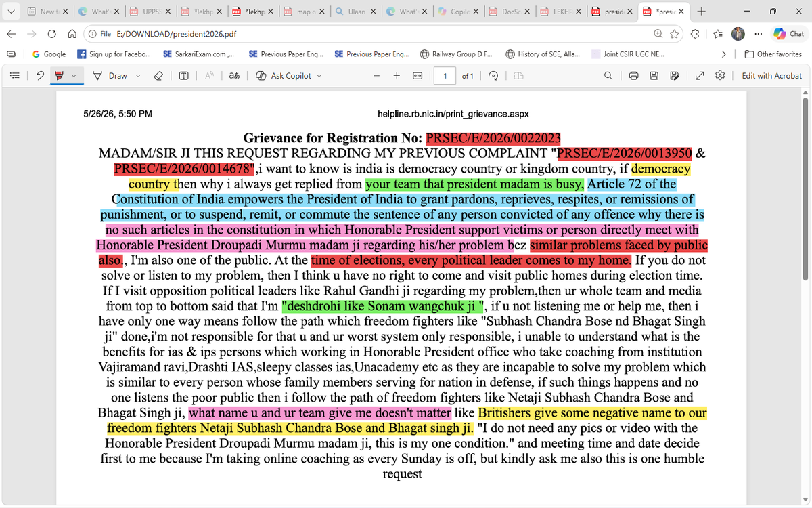Show more favorites bar items chevron
This screenshot has height=508, width=812.
[x=724, y=54]
